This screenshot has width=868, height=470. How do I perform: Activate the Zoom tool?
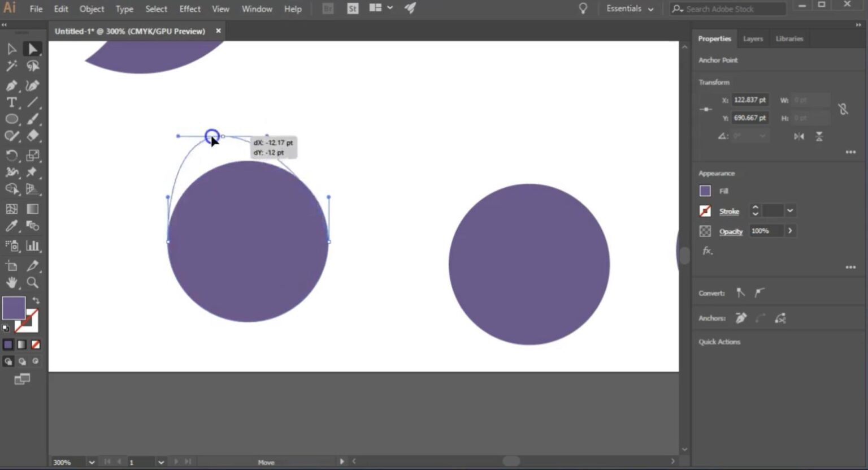pyautogui.click(x=33, y=283)
